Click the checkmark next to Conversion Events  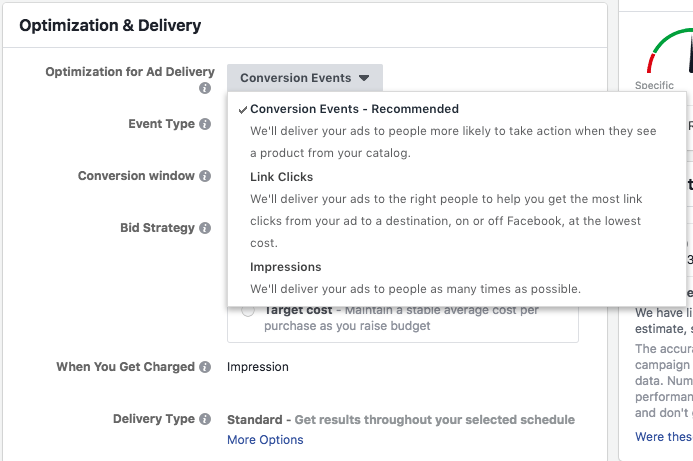click(243, 110)
